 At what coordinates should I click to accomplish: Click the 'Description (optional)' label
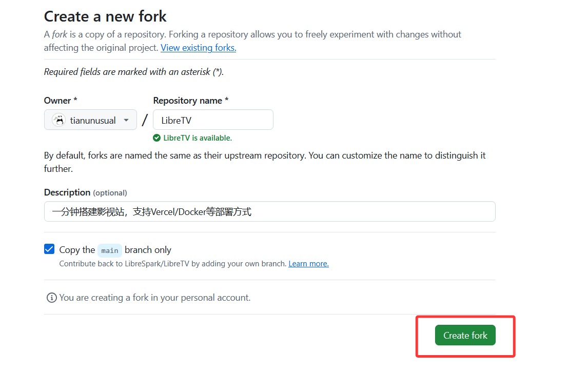(86, 192)
